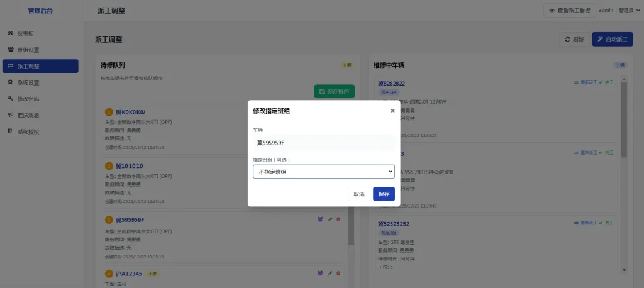Image resolution: width=644 pixels, height=288 pixels.
Task: Click the 刷新 refresh button
Action: tap(574, 40)
